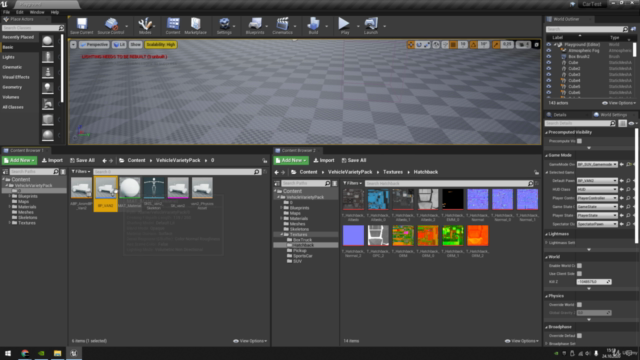Open Chrome from the taskbar
Viewport: 640px width, 360px height.
pyautogui.click(x=25, y=353)
